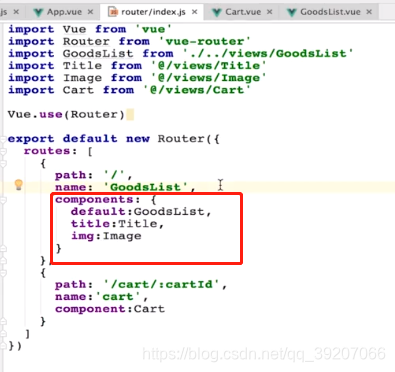Click the '@/views/Cart' import path
This screenshot has width=395, height=372.
click(x=197, y=90)
